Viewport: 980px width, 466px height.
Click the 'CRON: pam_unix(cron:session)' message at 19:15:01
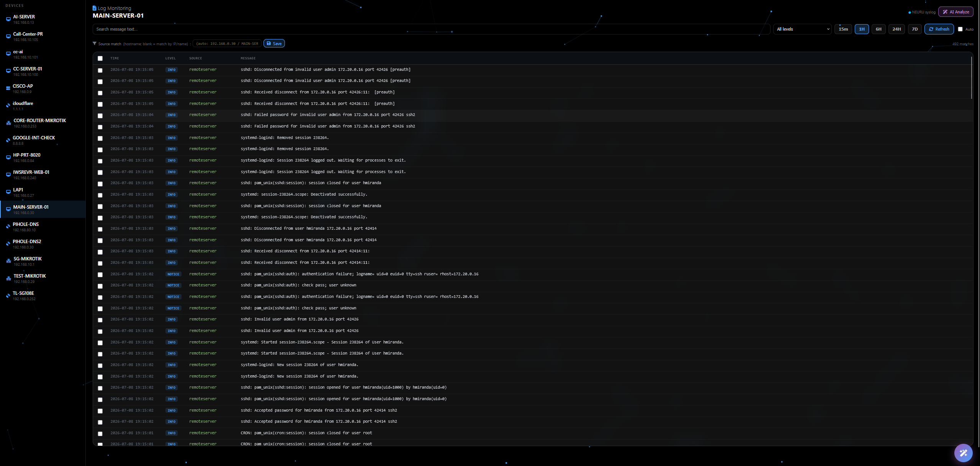[306, 433]
